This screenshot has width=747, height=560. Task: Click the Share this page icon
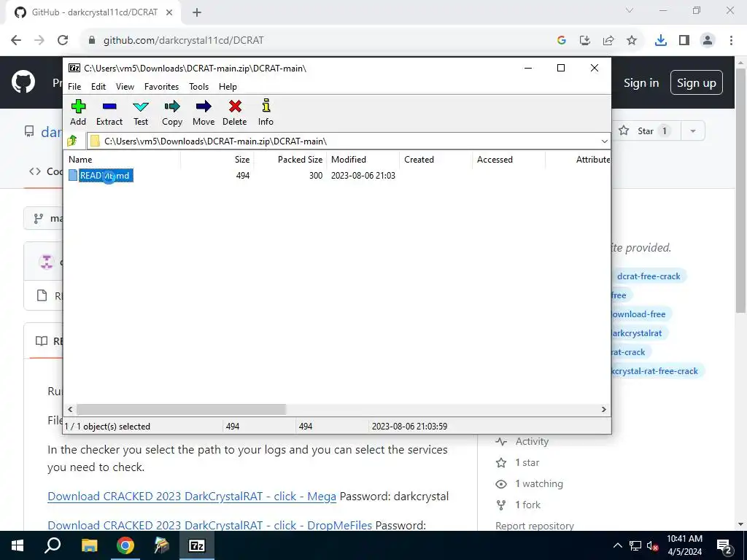[x=608, y=41]
